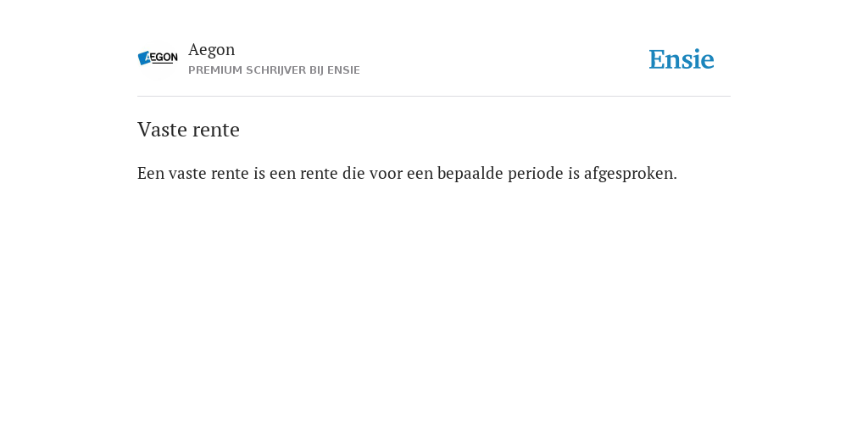The width and height of the screenshot is (868, 434).
Task: Click the word 'rente' in the heading
Action: point(216,131)
